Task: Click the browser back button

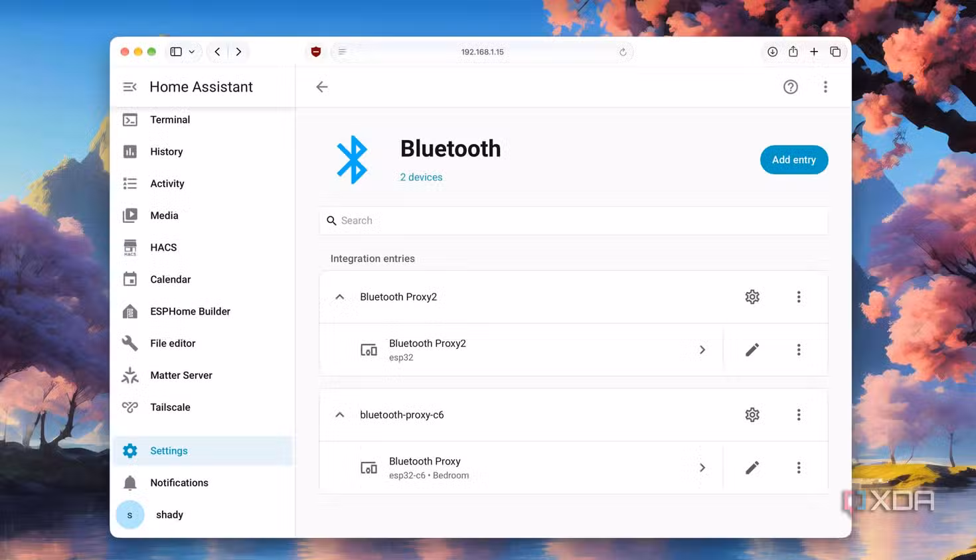Action: click(217, 52)
